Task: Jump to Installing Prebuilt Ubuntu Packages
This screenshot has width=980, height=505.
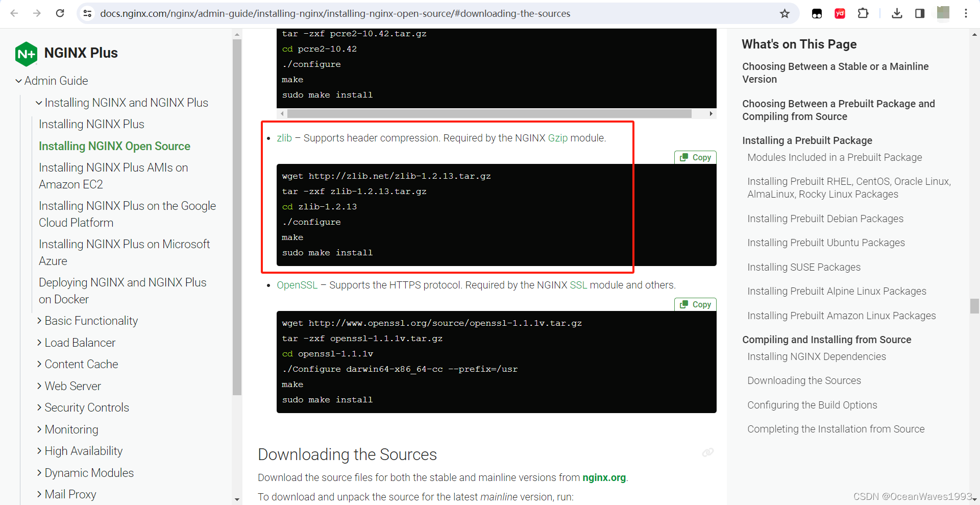Action: [826, 243]
